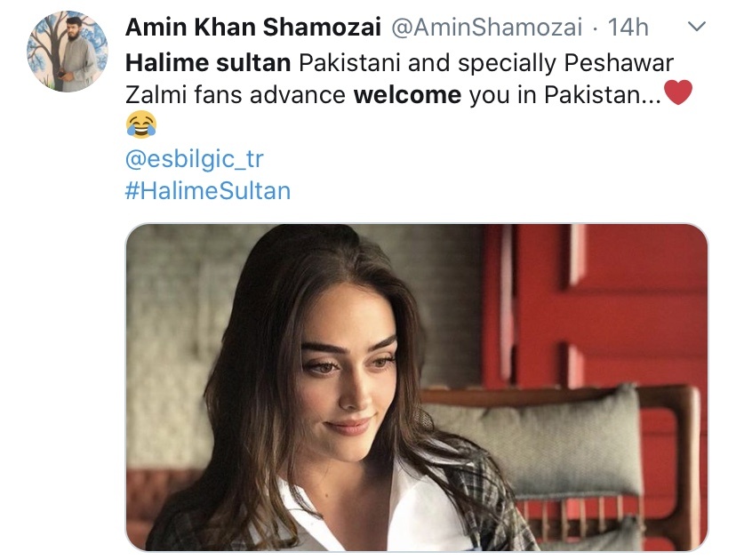The width and height of the screenshot is (736, 560).
Task: Click the red heart emoji
Action: [678, 92]
